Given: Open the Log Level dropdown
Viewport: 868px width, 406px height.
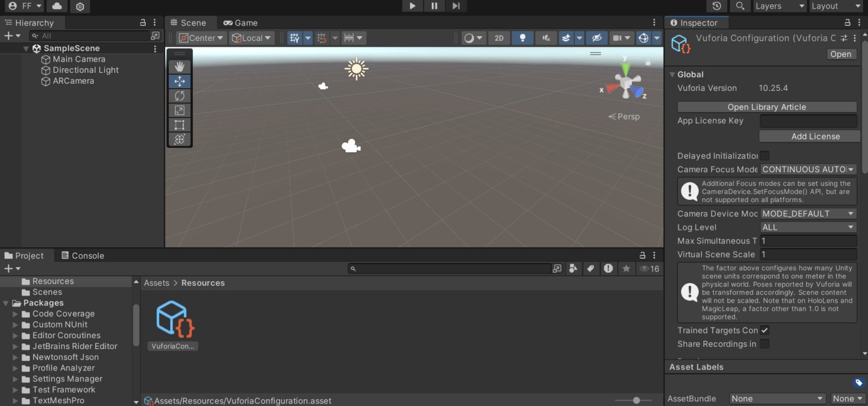Looking at the screenshot, I should click(808, 227).
